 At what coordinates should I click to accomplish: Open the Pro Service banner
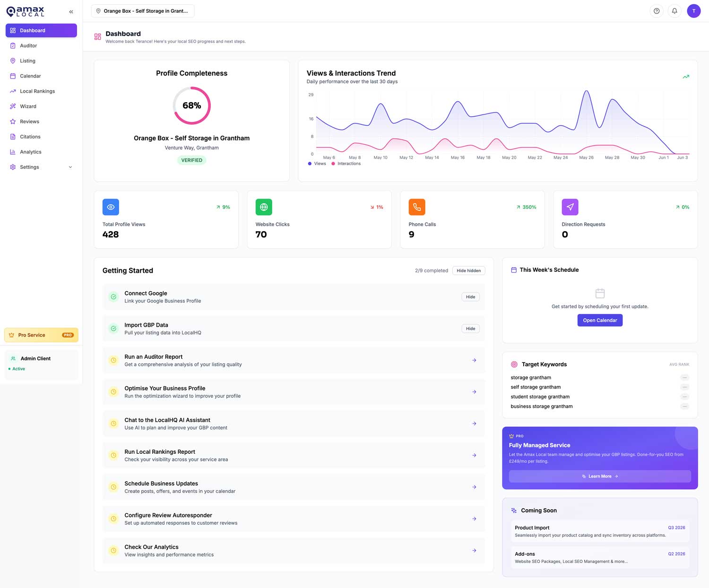(41, 335)
